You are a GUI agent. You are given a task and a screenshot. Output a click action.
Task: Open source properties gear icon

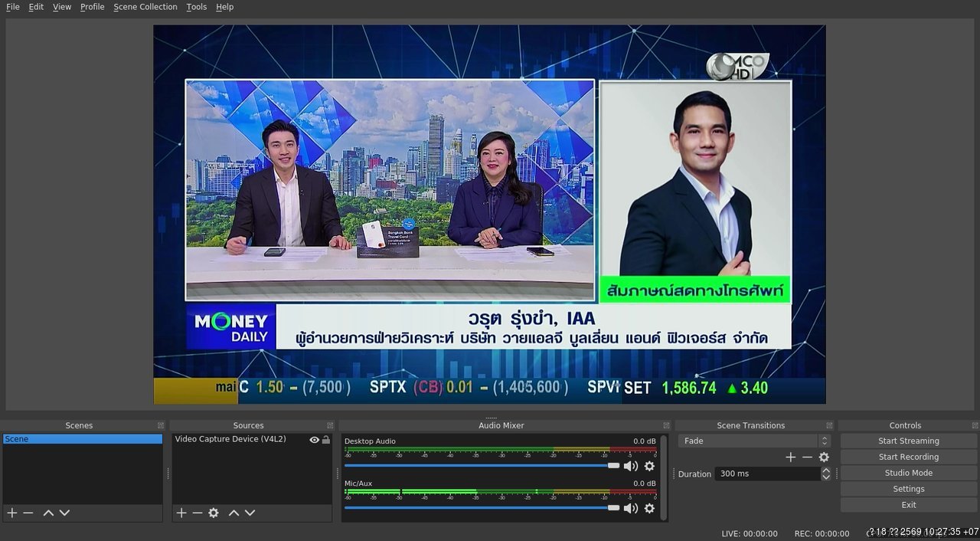[214, 513]
